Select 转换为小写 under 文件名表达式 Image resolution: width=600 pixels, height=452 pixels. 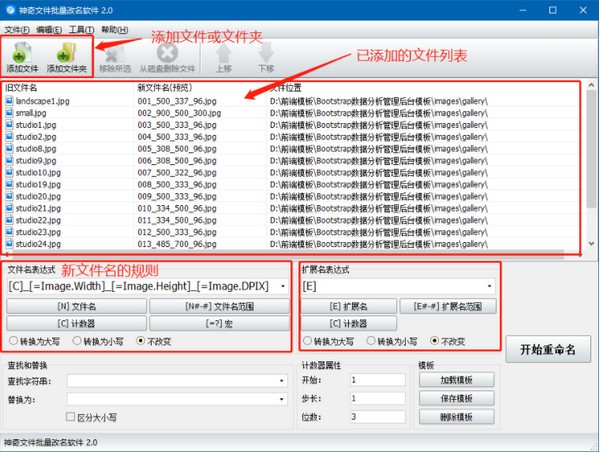tap(77, 341)
